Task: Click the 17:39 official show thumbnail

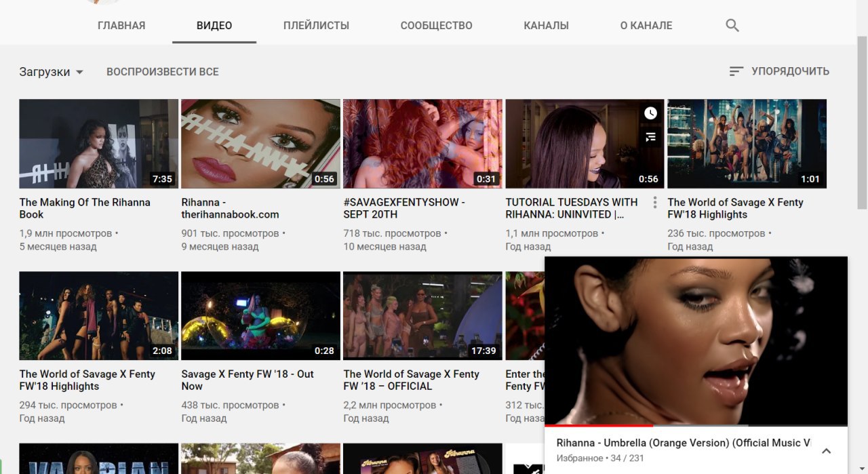Action: point(423,315)
